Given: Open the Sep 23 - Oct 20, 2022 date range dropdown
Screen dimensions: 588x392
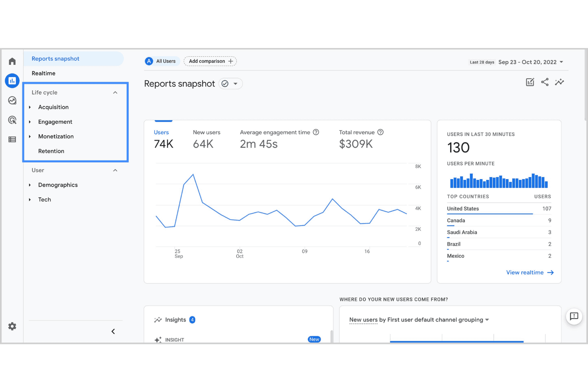Looking at the screenshot, I should (531, 62).
